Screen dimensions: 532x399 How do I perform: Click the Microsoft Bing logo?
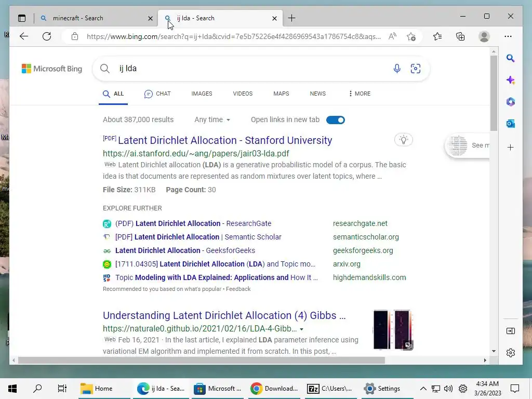(52, 69)
